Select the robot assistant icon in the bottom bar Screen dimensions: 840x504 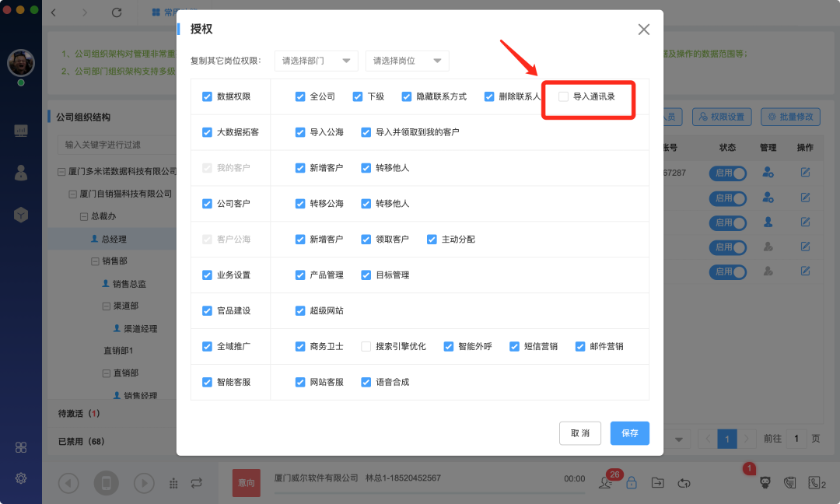pos(765,482)
